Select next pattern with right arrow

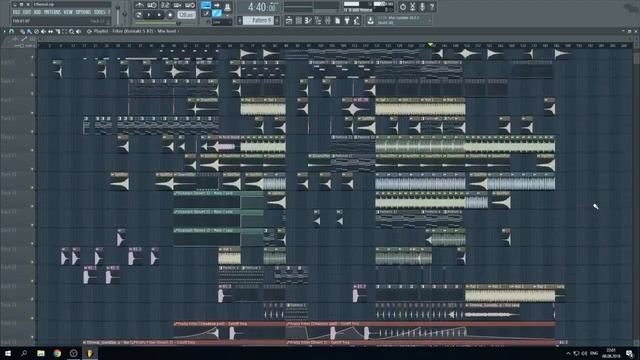point(277,20)
